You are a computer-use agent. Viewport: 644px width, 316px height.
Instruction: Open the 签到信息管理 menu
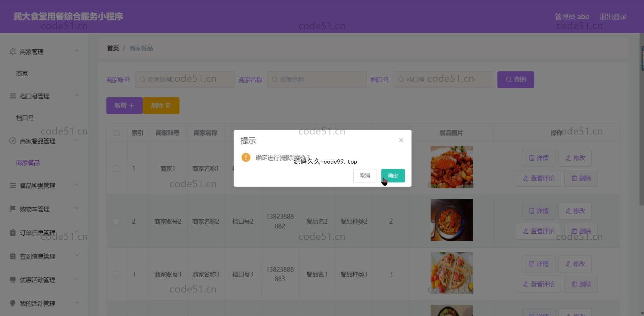pyautogui.click(x=44, y=256)
